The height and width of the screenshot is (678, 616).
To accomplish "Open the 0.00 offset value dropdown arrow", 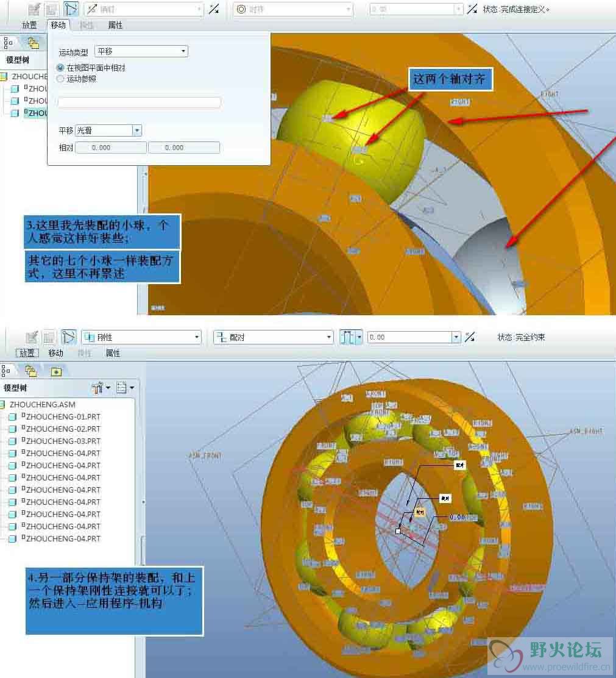I will [x=456, y=337].
